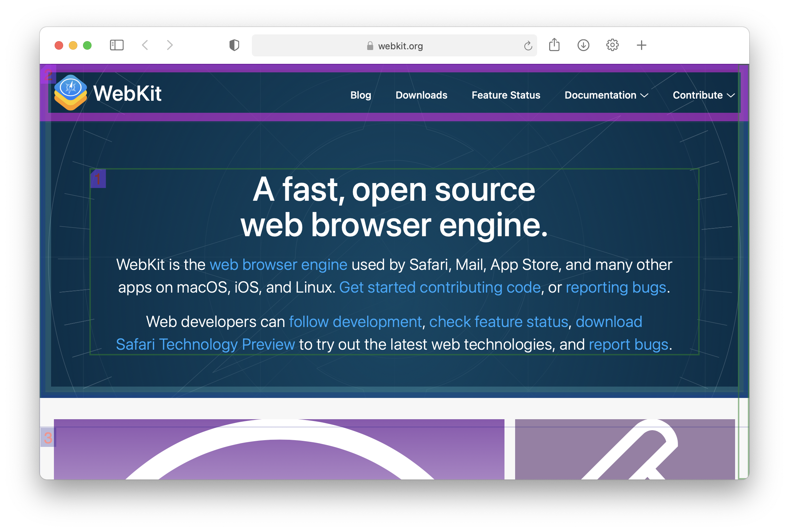Open 'check feature status' link
Viewport: 789px width, 532px height.
[498, 322]
